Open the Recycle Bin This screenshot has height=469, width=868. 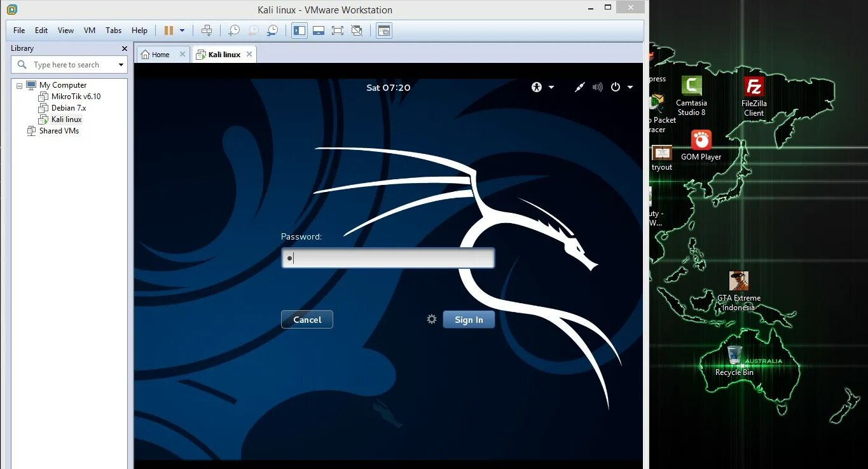734,361
